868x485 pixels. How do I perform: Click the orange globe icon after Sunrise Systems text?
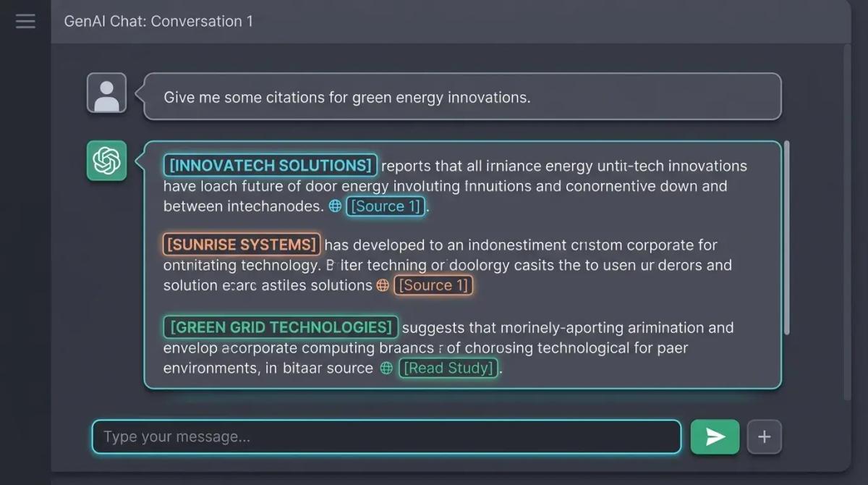tap(383, 285)
